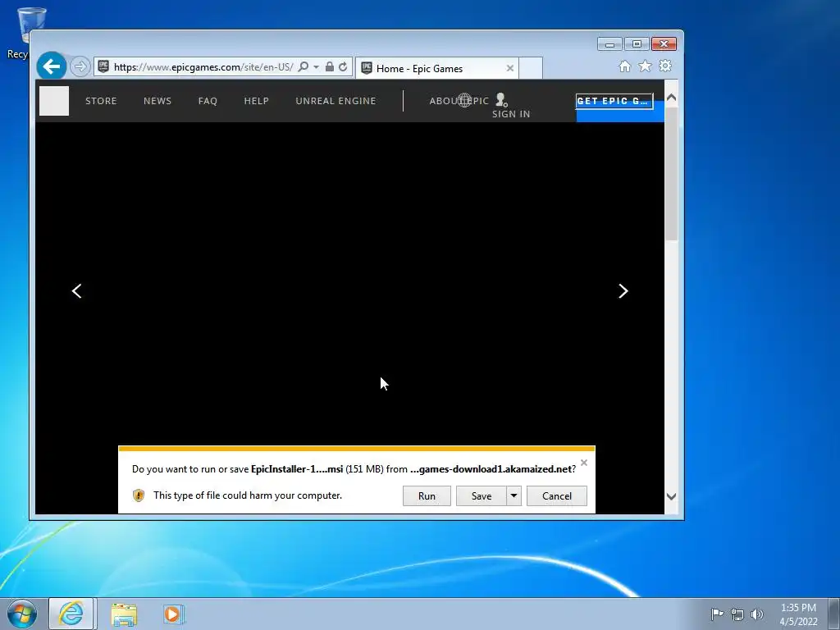This screenshot has height=630, width=840.
Task: Click the SIGN IN link
Action: (511, 113)
